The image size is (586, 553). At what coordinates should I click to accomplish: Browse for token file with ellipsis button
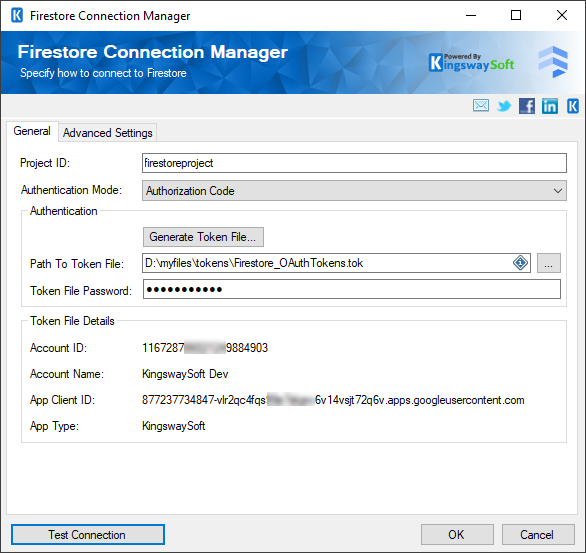(x=548, y=263)
